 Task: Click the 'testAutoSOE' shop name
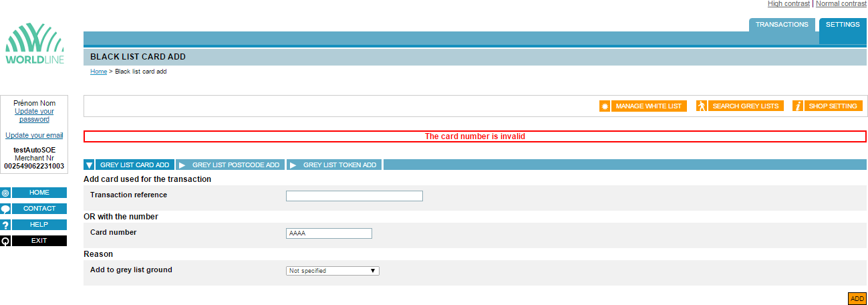coord(34,150)
